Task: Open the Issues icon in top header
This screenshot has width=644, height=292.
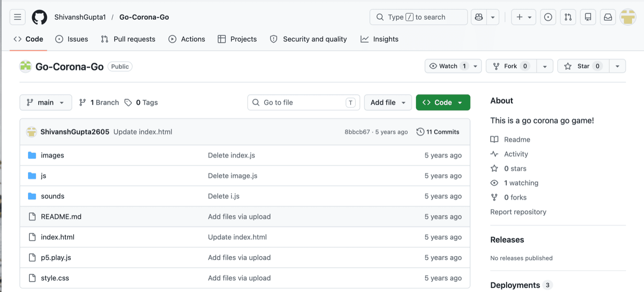Action: pyautogui.click(x=548, y=17)
